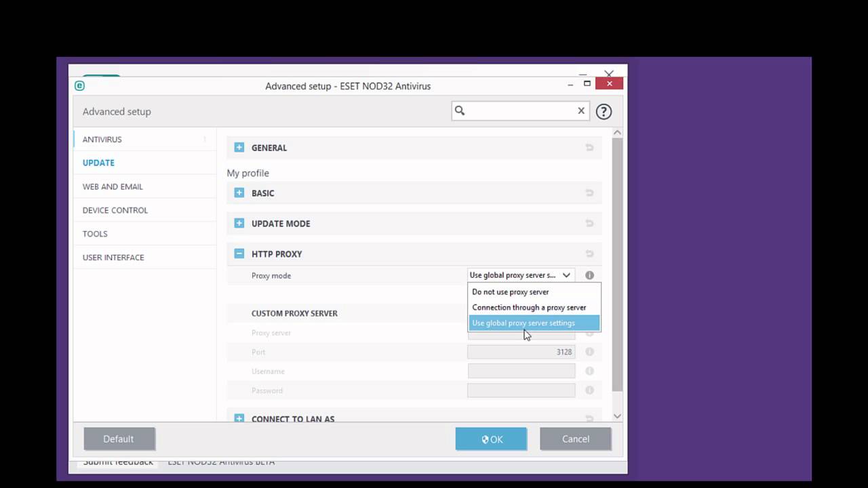Click info icon next to Port field
Screen dimensions: 868x488
click(x=589, y=352)
